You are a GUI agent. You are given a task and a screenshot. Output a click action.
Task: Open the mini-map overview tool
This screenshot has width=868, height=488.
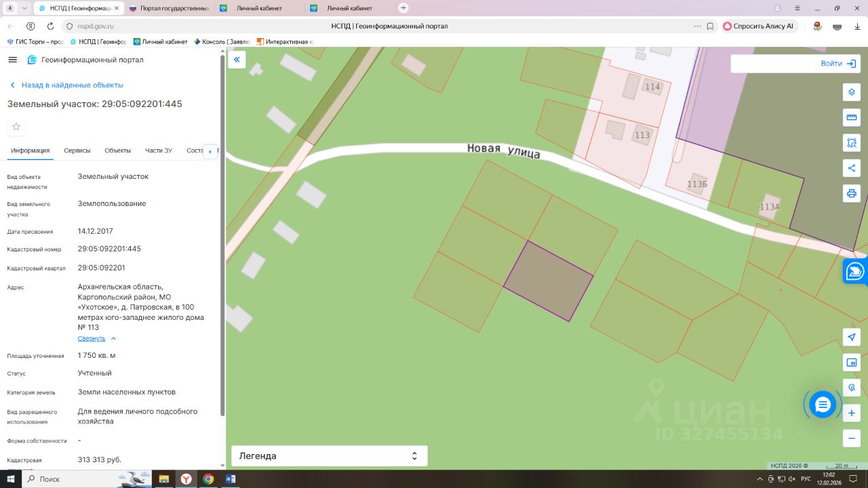tap(852, 363)
